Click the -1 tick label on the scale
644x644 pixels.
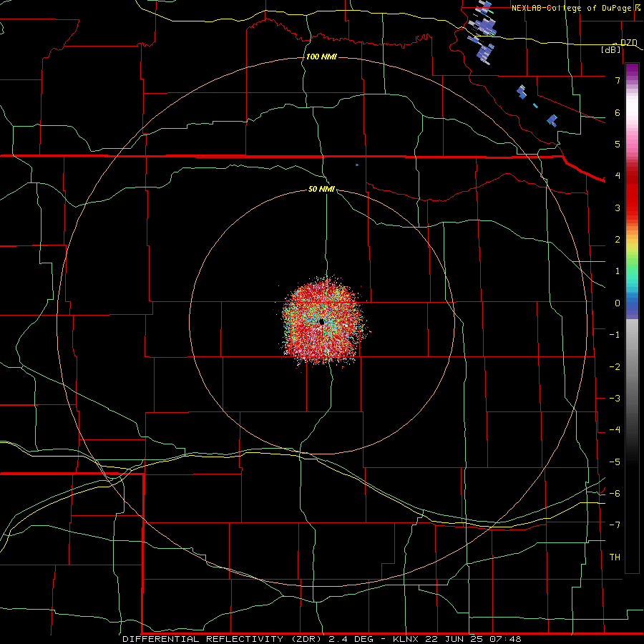(615, 335)
